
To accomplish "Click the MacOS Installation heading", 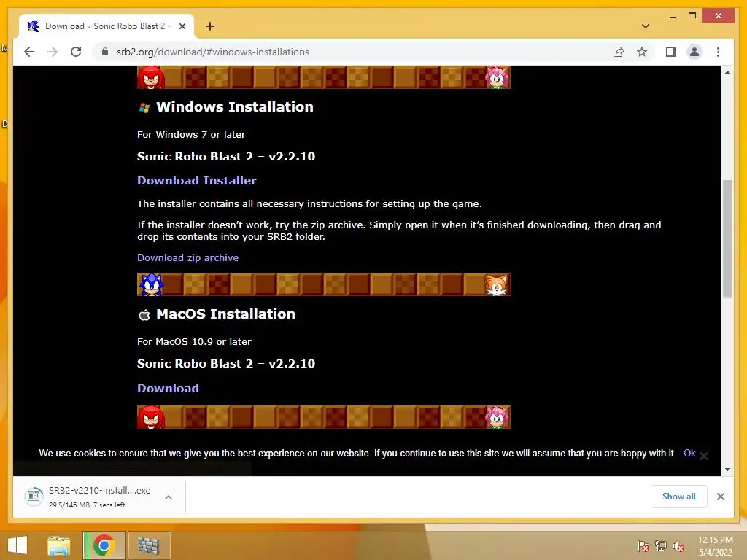I will (x=226, y=314).
